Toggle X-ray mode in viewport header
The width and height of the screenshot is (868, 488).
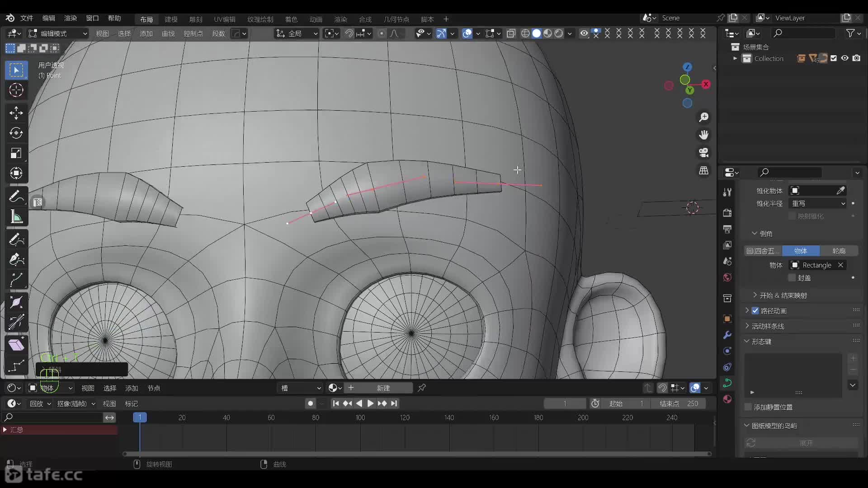coord(511,33)
